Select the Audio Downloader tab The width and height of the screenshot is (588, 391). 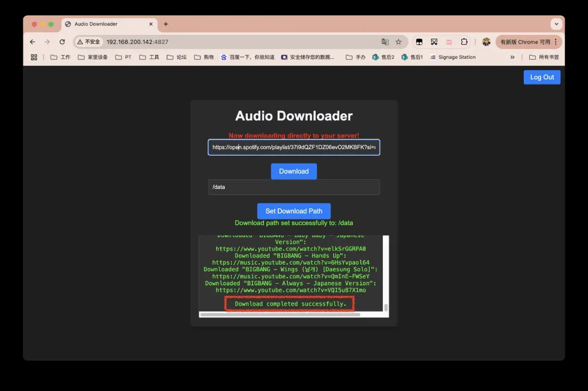coord(103,24)
